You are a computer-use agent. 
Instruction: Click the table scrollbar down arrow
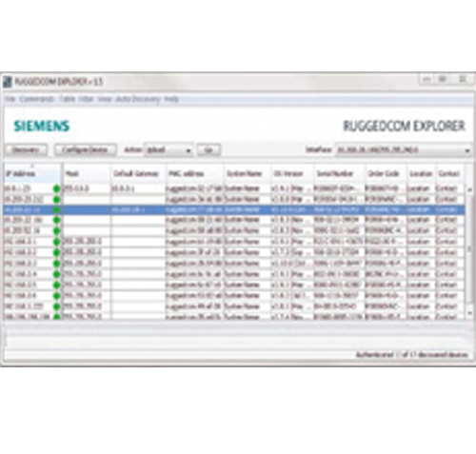470,312
